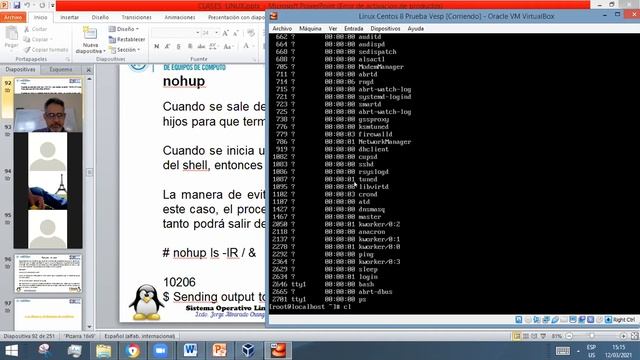Open the VirtualBox Archivo menu
This screenshot has width=640, height=360.
coord(282,29)
